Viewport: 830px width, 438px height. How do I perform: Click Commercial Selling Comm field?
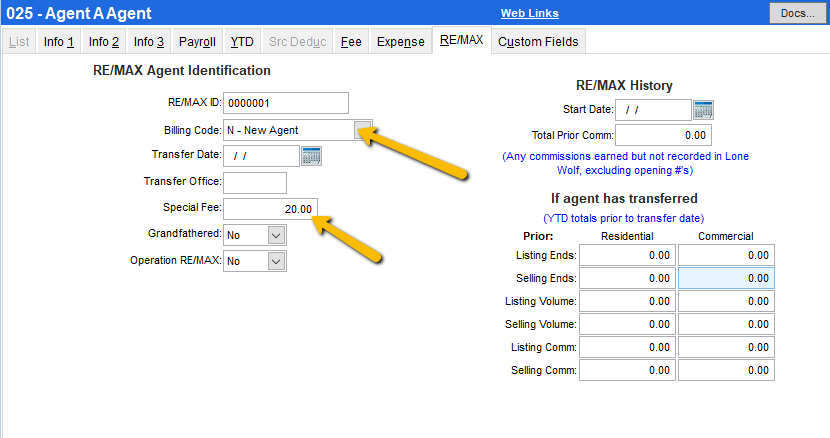pyautogui.click(x=726, y=370)
